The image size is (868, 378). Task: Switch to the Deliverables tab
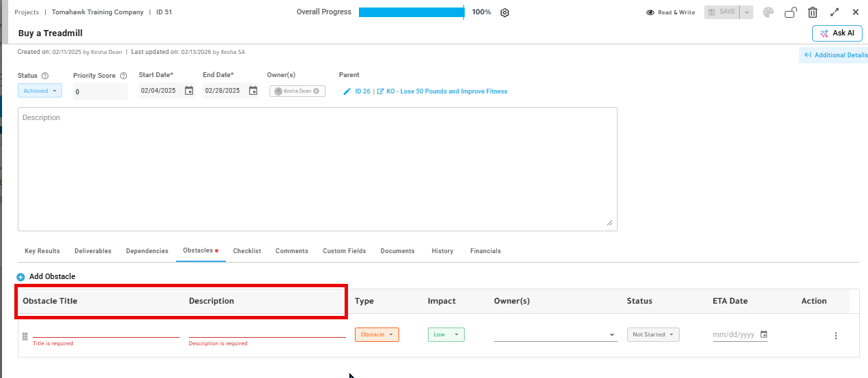pos(93,251)
